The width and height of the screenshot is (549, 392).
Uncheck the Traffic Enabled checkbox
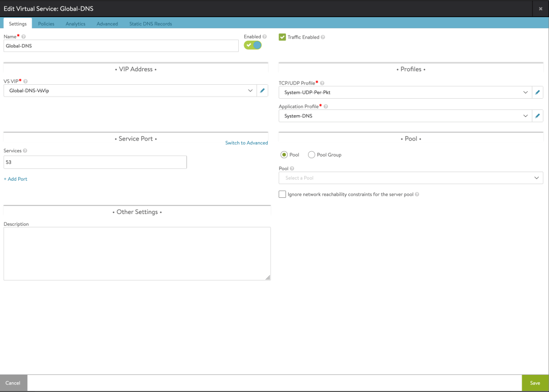tap(282, 38)
